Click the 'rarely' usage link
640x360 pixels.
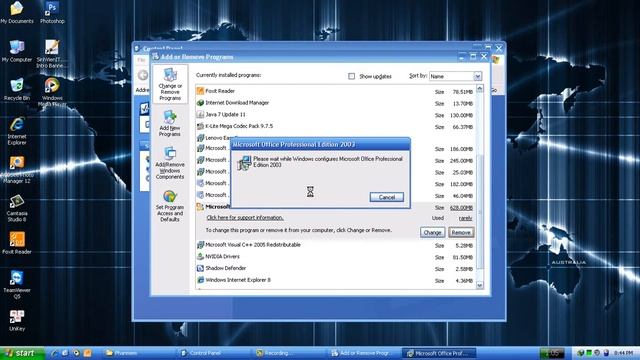tap(465, 218)
